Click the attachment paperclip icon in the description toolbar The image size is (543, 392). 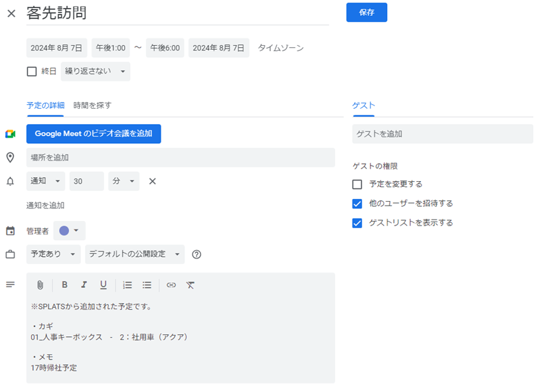(x=40, y=285)
